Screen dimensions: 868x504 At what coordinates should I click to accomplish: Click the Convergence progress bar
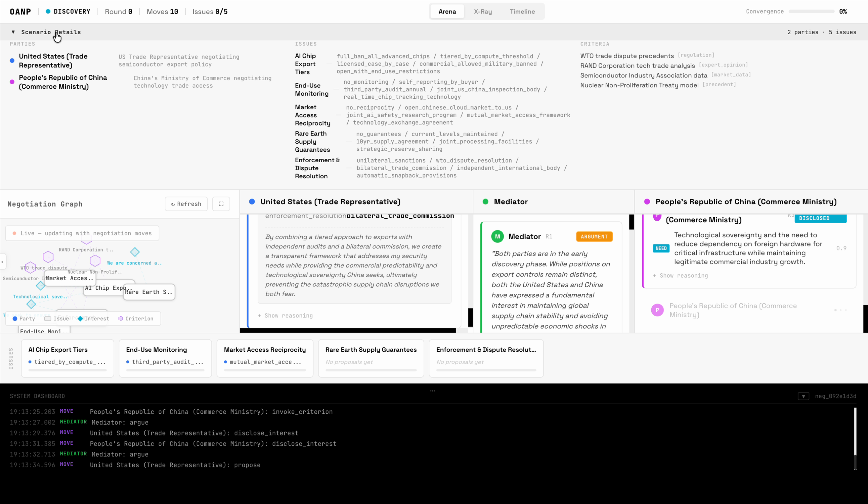811,12
